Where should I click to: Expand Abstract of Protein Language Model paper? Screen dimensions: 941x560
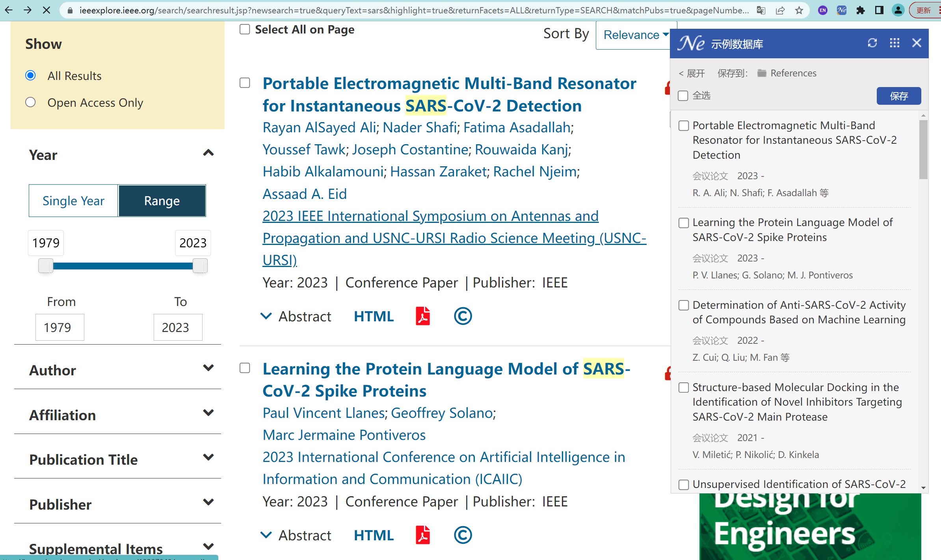point(296,535)
